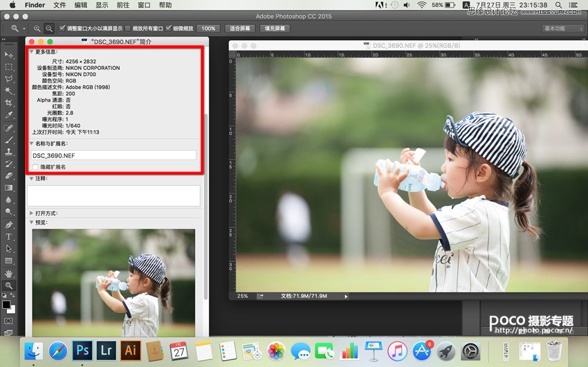The image size is (588, 367).
Task: Select the Rectangular Marquee tool
Action: (8, 67)
